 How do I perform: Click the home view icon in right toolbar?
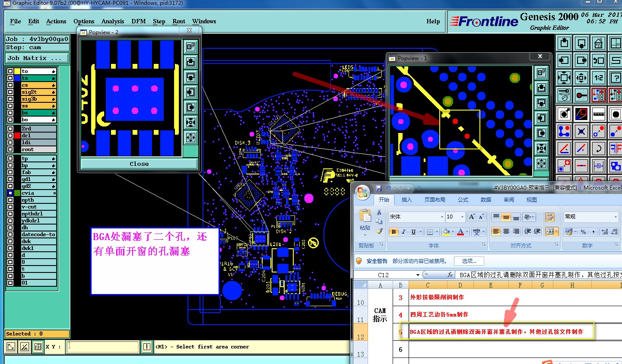[599, 43]
